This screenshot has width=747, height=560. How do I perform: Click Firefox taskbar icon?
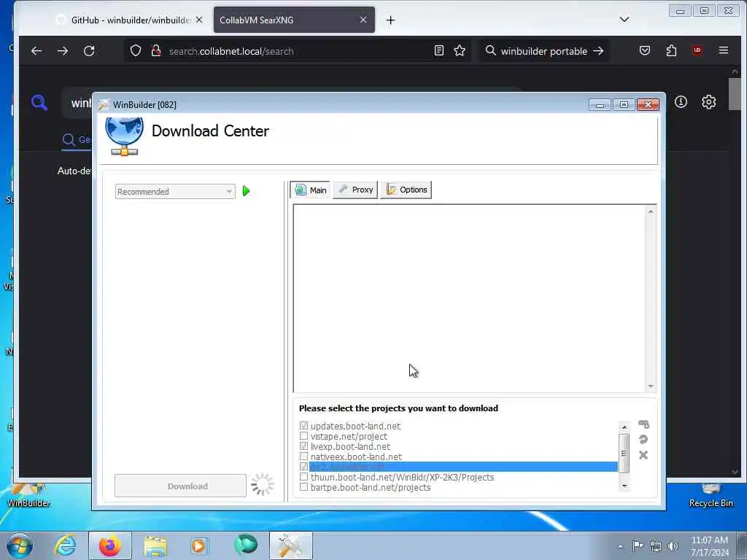point(110,545)
